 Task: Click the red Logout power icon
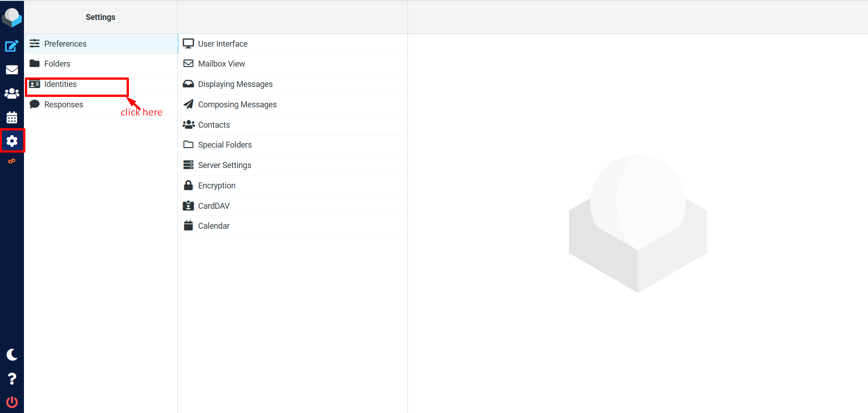[12, 402]
